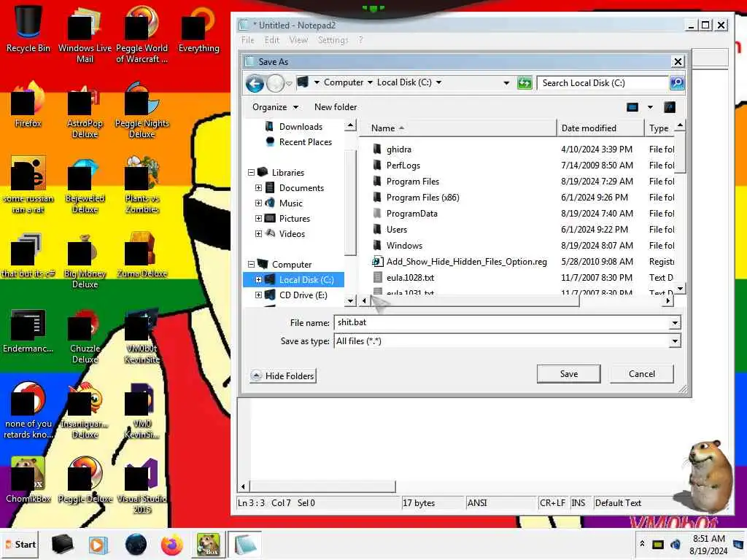Click the Cancel button

coord(642,374)
